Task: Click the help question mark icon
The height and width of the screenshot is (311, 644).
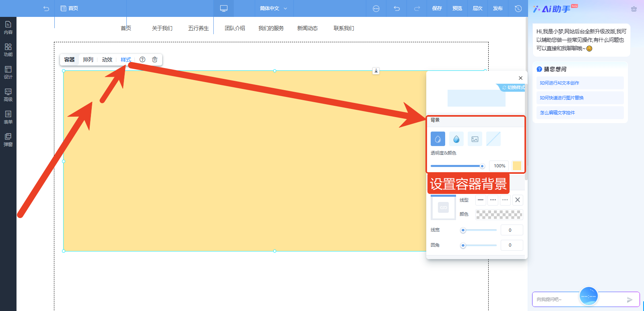Action: pos(142,60)
